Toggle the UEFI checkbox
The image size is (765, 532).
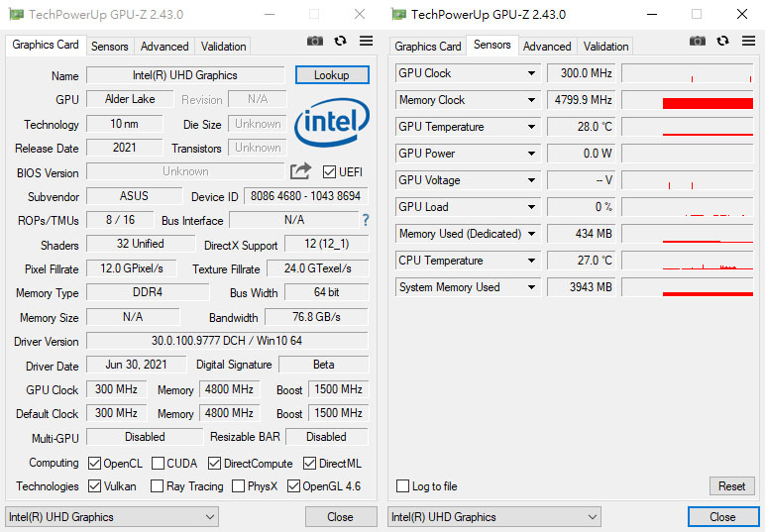[x=329, y=172]
